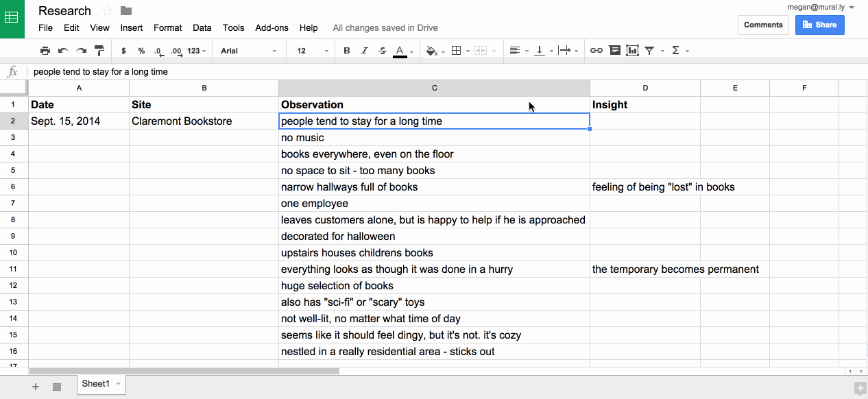Click the Research document title
868x399 pixels.
tap(64, 11)
